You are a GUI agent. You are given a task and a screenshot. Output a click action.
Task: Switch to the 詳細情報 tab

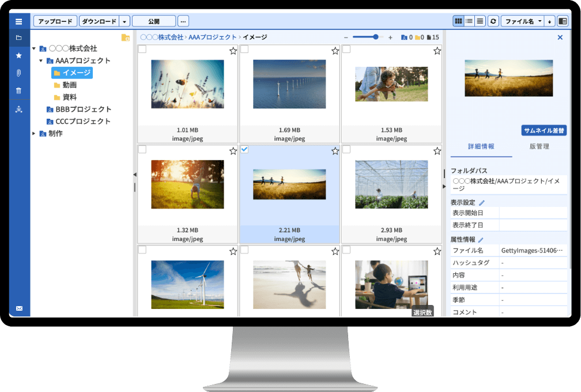[481, 147]
